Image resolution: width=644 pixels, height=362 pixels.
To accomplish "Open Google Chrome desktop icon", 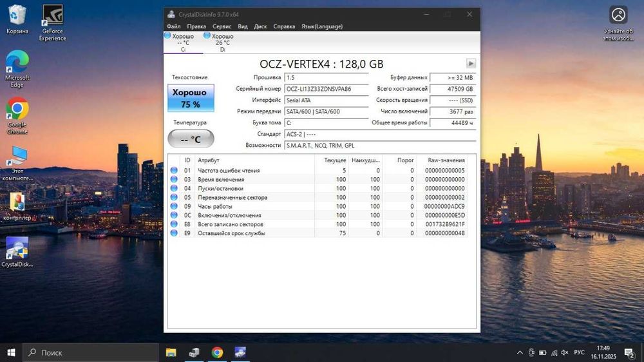I will point(17,116).
